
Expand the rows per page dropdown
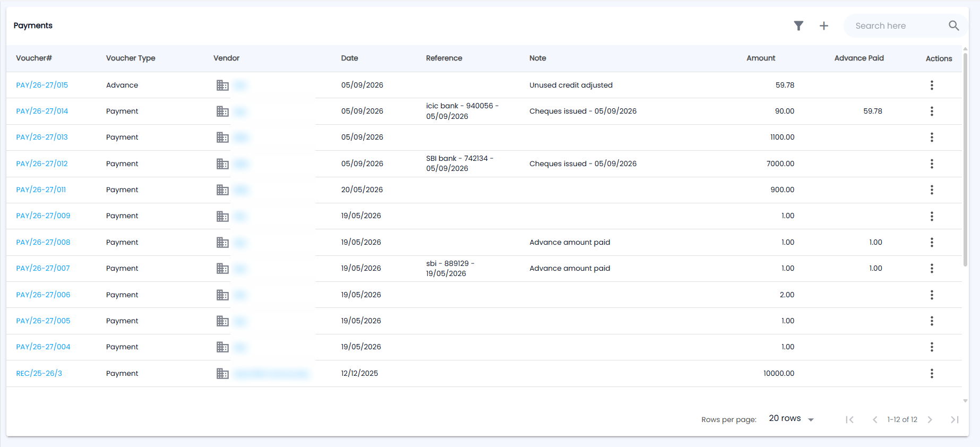[792, 418]
